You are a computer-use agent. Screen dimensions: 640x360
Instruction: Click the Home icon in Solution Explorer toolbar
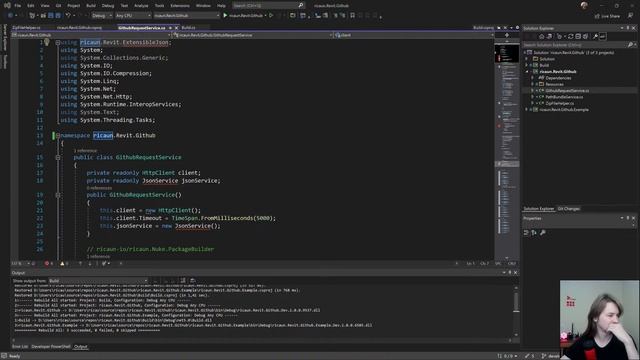[542, 36]
